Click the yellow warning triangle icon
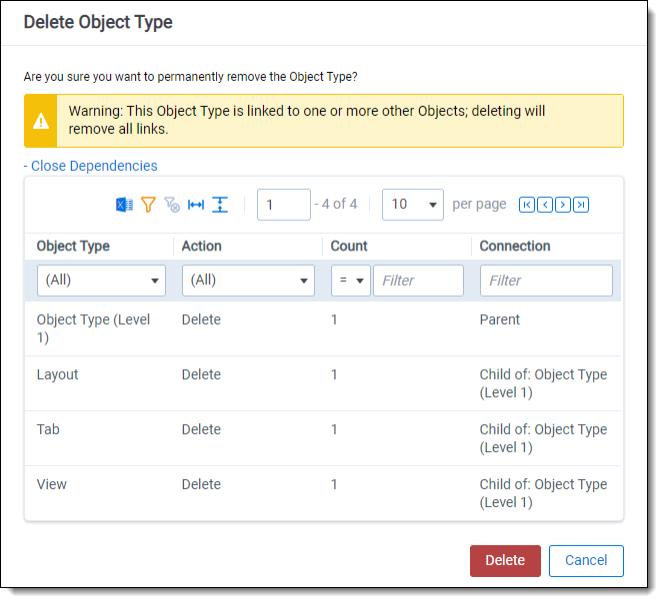This screenshot has height=603, width=663. (x=41, y=121)
